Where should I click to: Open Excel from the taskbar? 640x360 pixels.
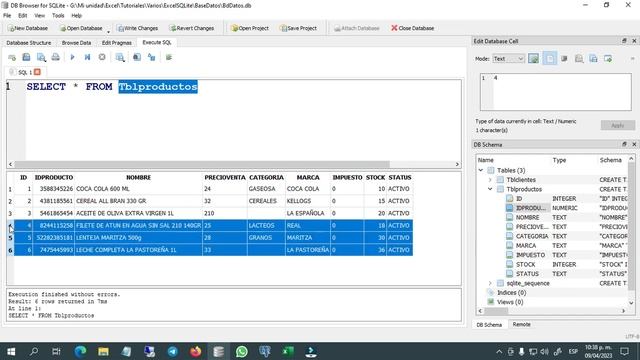point(288,351)
